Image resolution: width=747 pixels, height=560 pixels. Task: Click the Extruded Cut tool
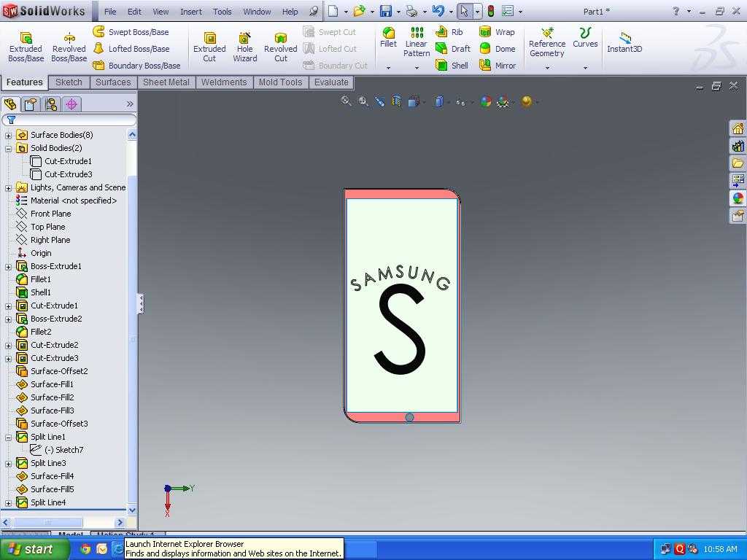209,47
